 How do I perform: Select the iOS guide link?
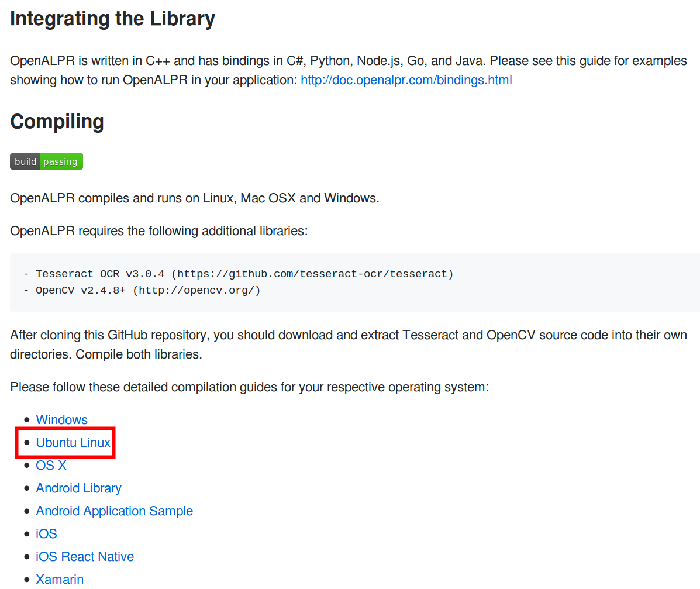46,534
